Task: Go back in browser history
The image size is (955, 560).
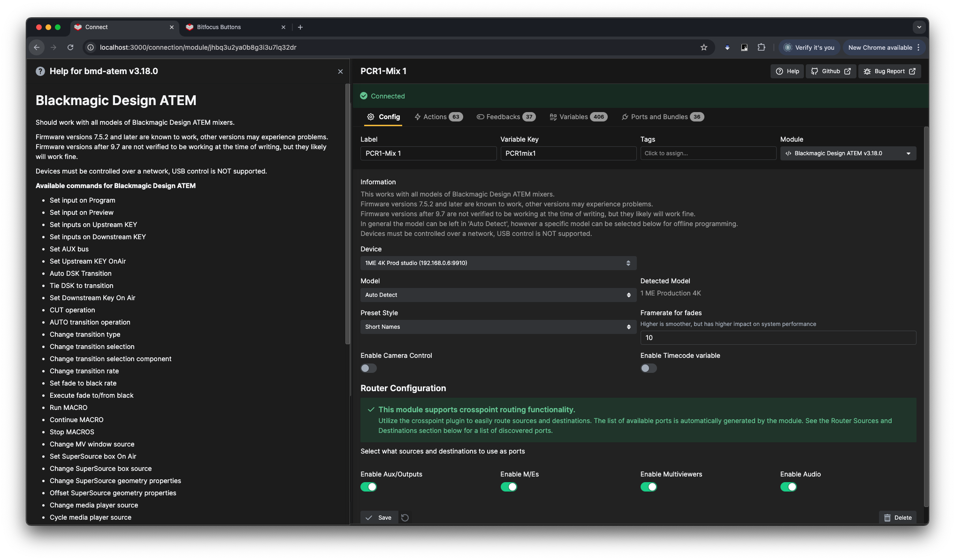Action: tap(37, 47)
